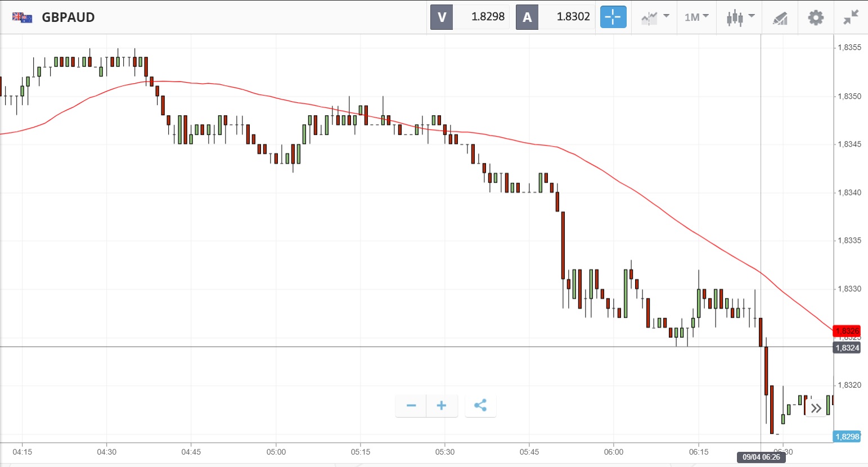This screenshot has width=868, height=467.
Task: Click the red moving average price label 1,8326
Action: tap(847, 331)
